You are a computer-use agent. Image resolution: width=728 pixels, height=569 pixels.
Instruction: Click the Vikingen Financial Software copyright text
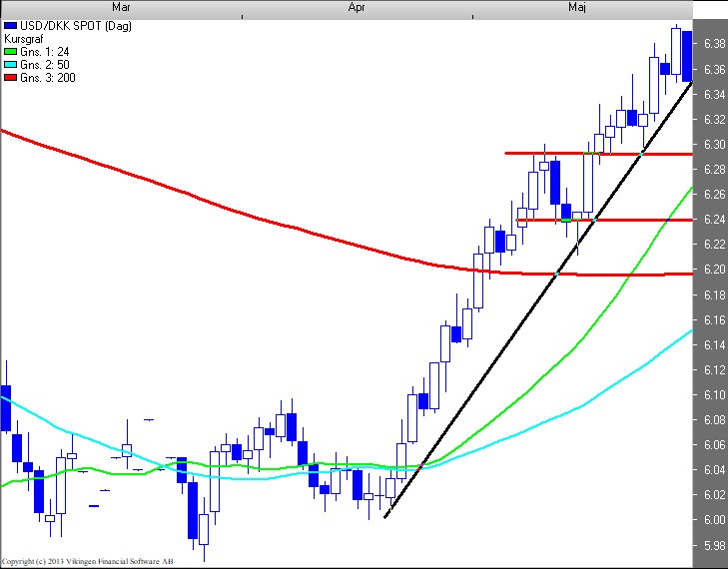(x=87, y=562)
